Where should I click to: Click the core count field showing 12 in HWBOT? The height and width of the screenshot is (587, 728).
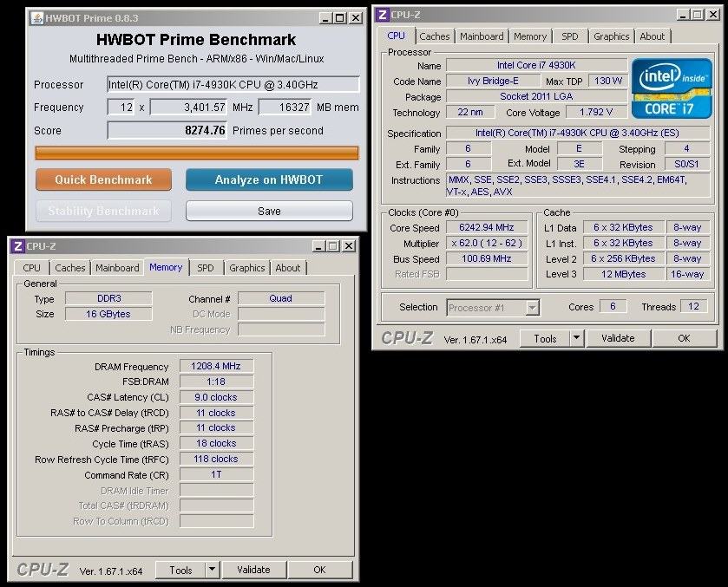click(x=121, y=108)
